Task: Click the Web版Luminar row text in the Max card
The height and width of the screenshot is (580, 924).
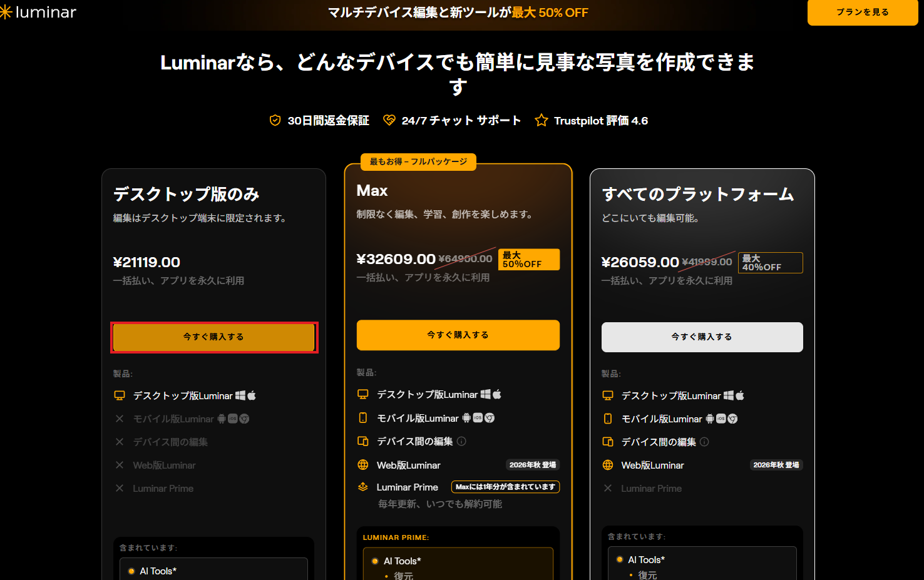Action: tap(409, 465)
